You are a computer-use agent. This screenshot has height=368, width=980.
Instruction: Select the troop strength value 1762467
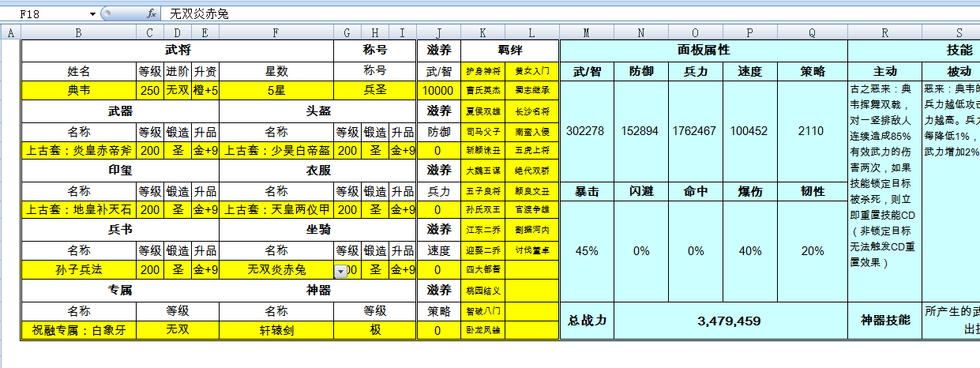[x=695, y=131]
